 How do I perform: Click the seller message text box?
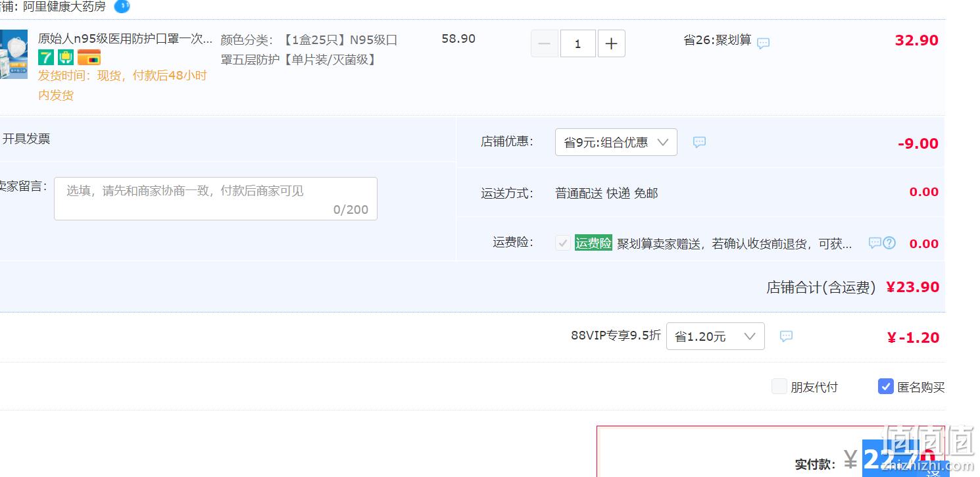tap(216, 199)
